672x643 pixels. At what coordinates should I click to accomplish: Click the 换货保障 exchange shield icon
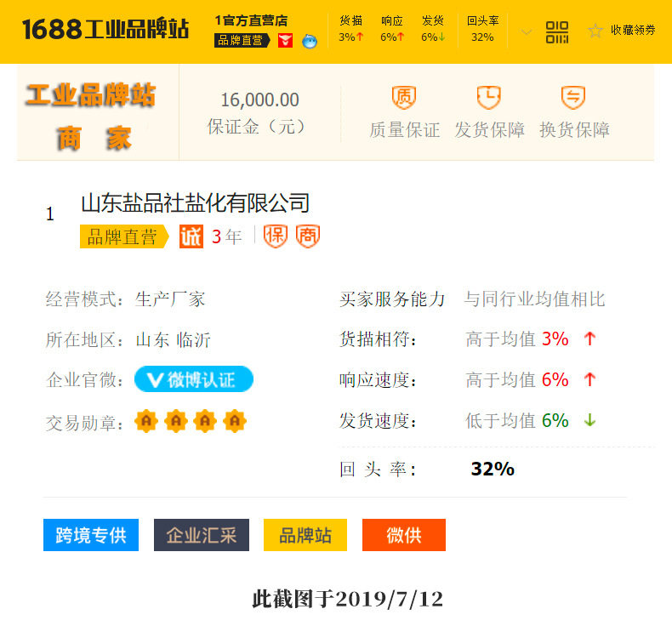click(573, 97)
